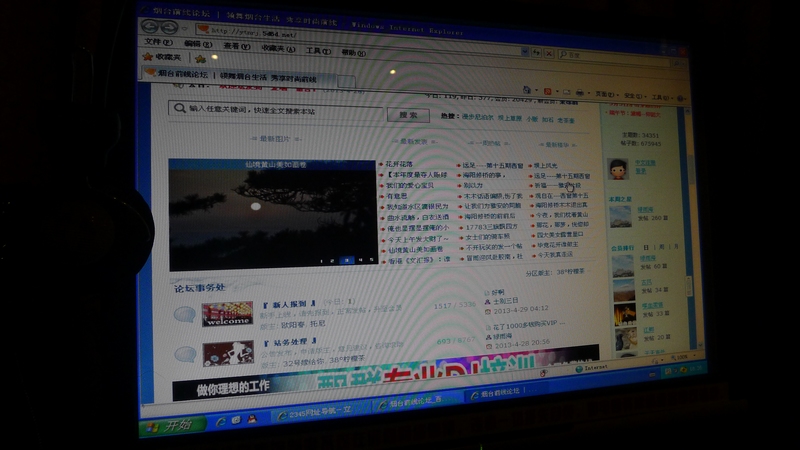Open the 四大美女露雪显口 post link

point(560,235)
